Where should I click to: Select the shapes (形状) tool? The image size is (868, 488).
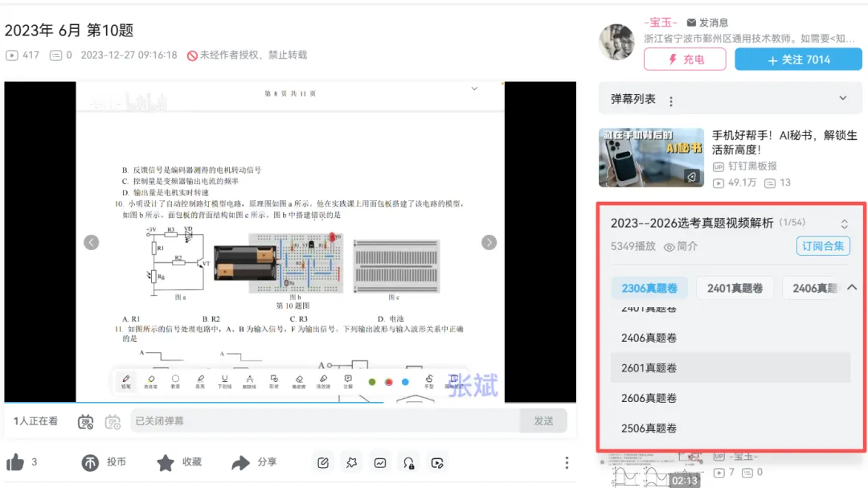(x=274, y=381)
